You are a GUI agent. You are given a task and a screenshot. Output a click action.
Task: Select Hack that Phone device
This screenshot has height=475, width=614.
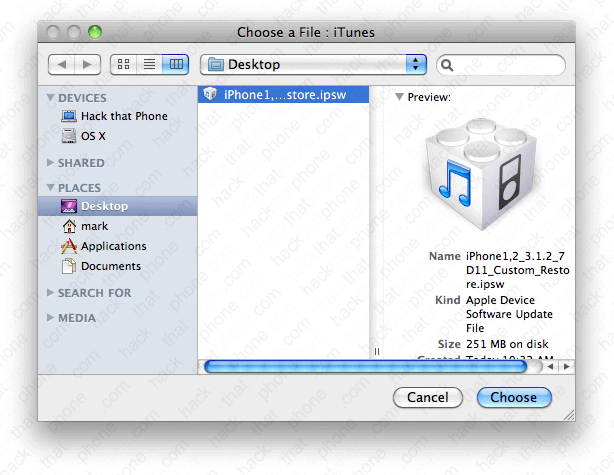(123, 116)
